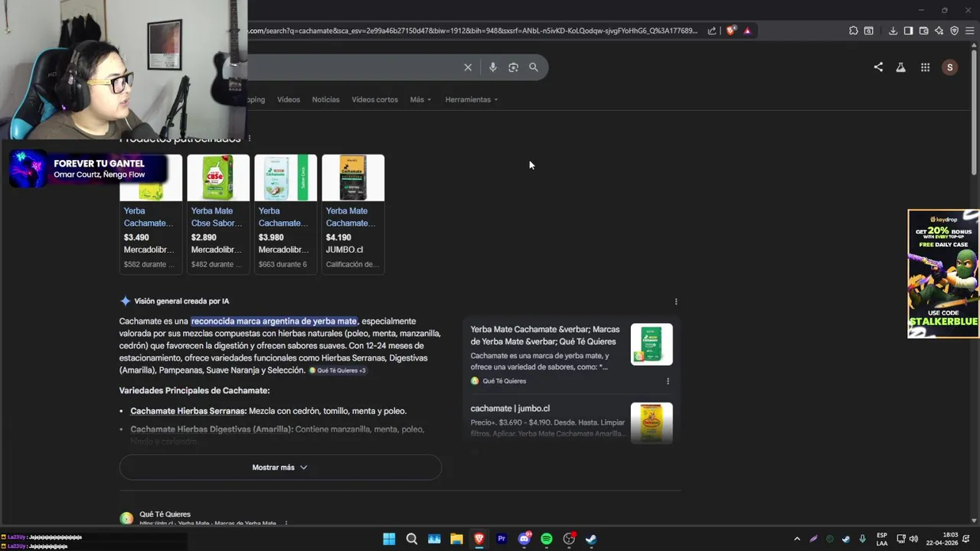The width and height of the screenshot is (980, 551).
Task: Open Premiere Pro from the taskbar
Action: click(501, 539)
